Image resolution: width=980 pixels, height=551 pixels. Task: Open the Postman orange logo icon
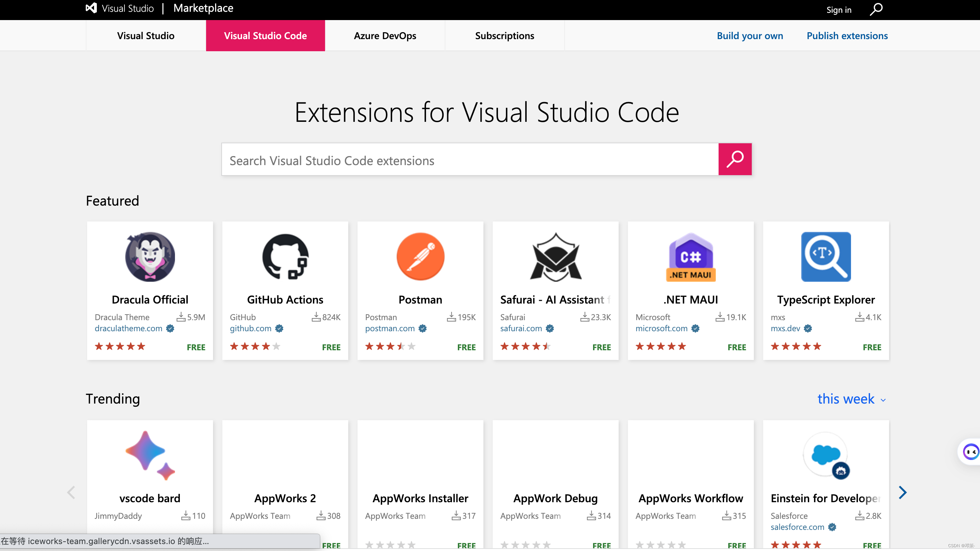coord(420,257)
